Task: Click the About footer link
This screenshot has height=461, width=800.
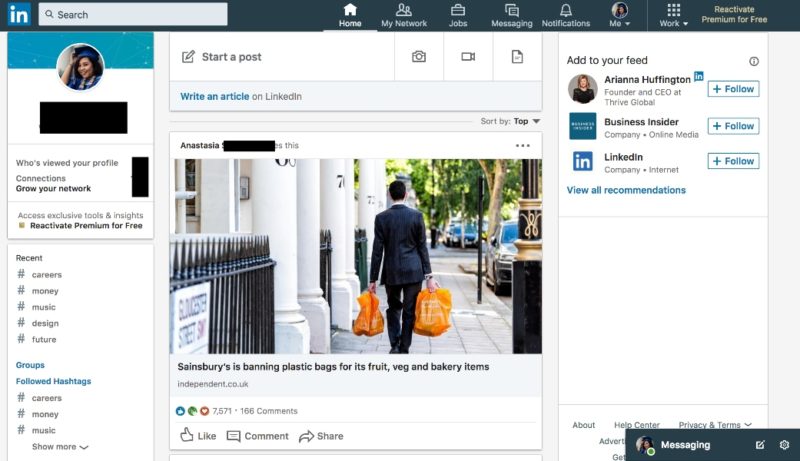Action: point(584,425)
